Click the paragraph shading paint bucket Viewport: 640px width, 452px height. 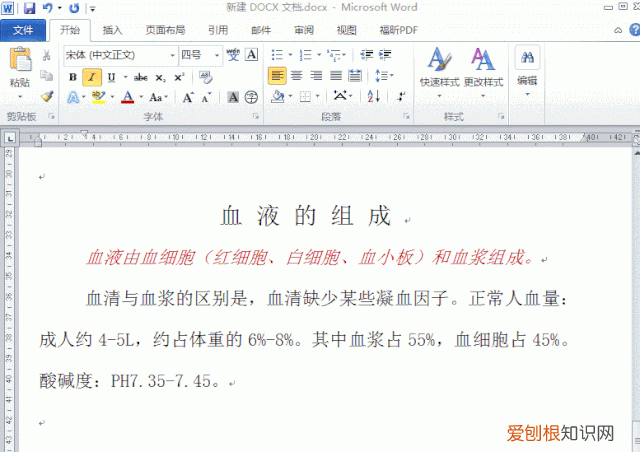pos(278,97)
